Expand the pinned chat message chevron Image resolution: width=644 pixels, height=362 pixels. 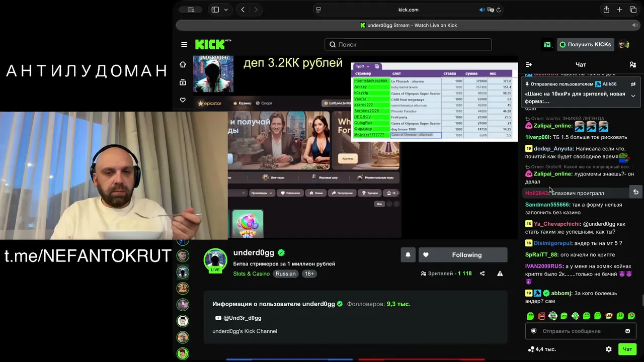pyautogui.click(x=633, y=96)
